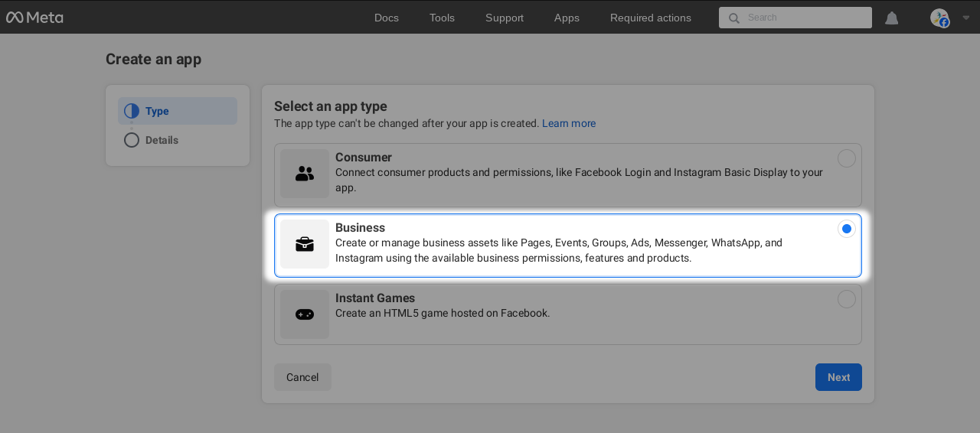980x433 pixels.
Task: Click the half-filled Type step icon
Action: pyautogui.click(x=132, y=111)
